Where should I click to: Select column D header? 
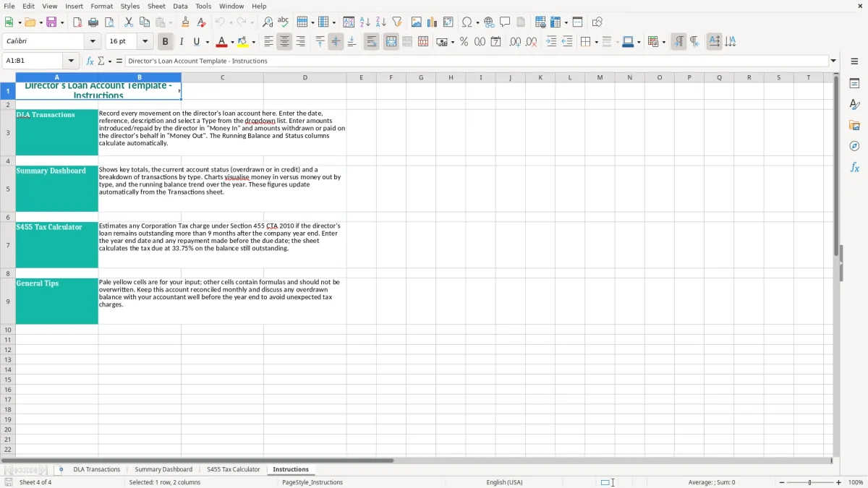pyautogui.click(x=305, y=77)
